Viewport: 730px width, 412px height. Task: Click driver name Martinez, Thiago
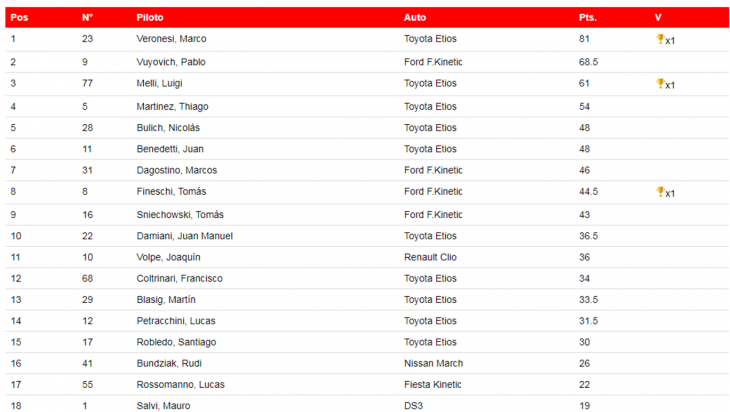point(172,107)
